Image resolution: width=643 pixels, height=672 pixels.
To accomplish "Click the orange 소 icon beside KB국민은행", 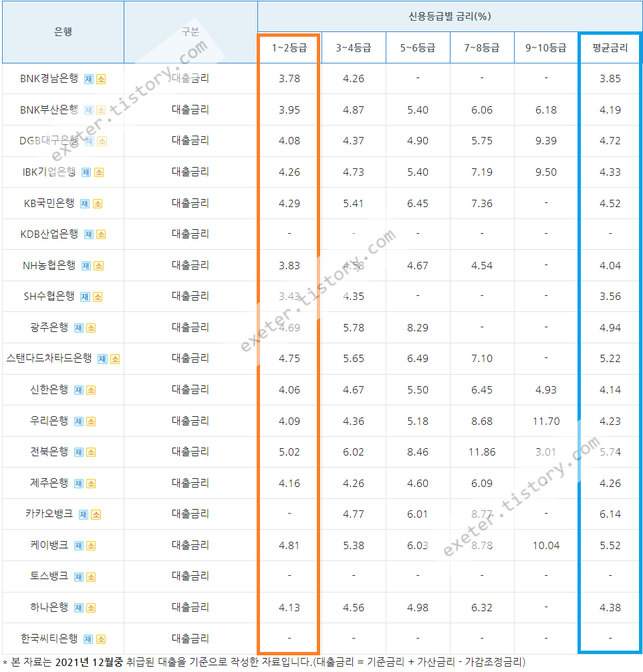I will point(98,204).
